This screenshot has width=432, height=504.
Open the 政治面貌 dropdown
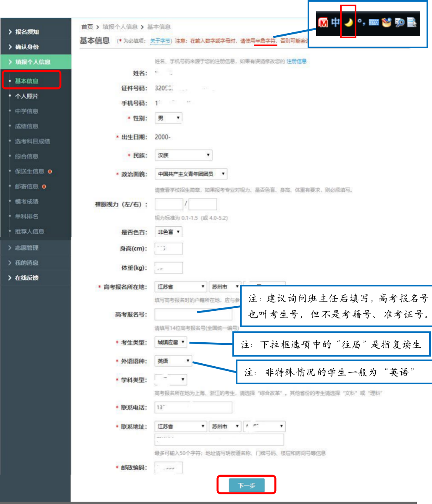[191, 173]
